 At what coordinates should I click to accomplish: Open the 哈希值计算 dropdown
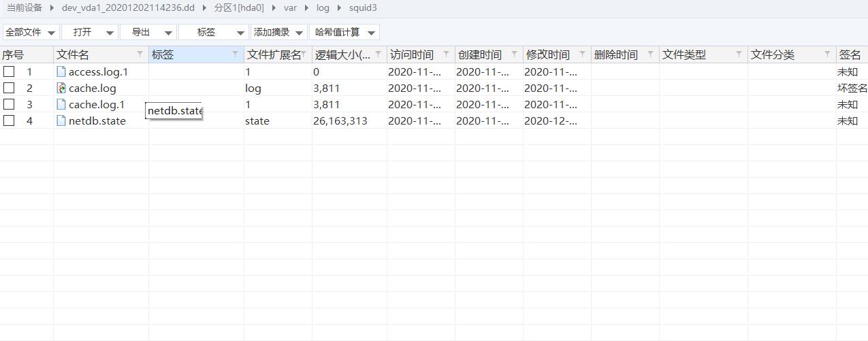coord(344,32)
